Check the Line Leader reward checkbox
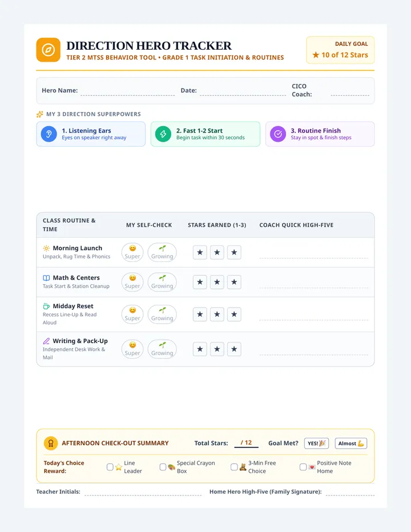Viewport: 411px width, 532px height. tap(110, 467)
